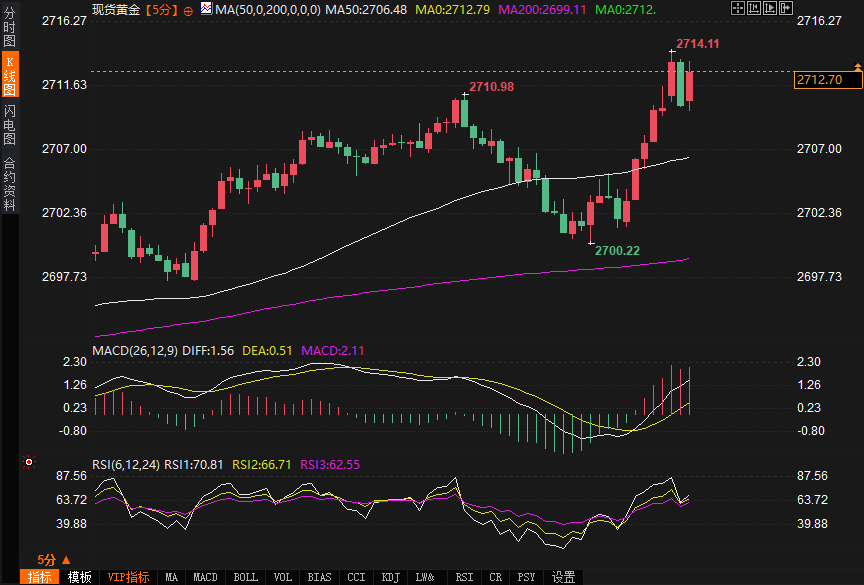864x585 pixels.
Task: Toggle the BOLL indicator
Action: pos(245,577)
